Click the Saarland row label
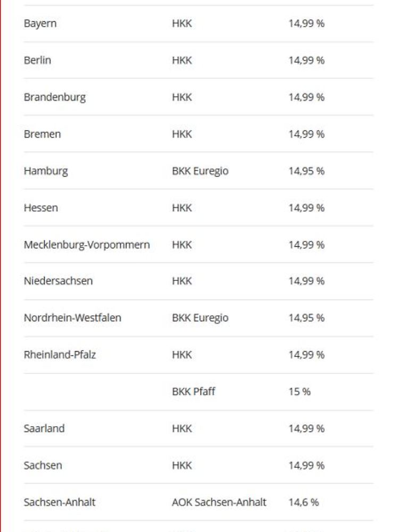The image size is (399, 532). pyautogui.click(x=44, y=428)
